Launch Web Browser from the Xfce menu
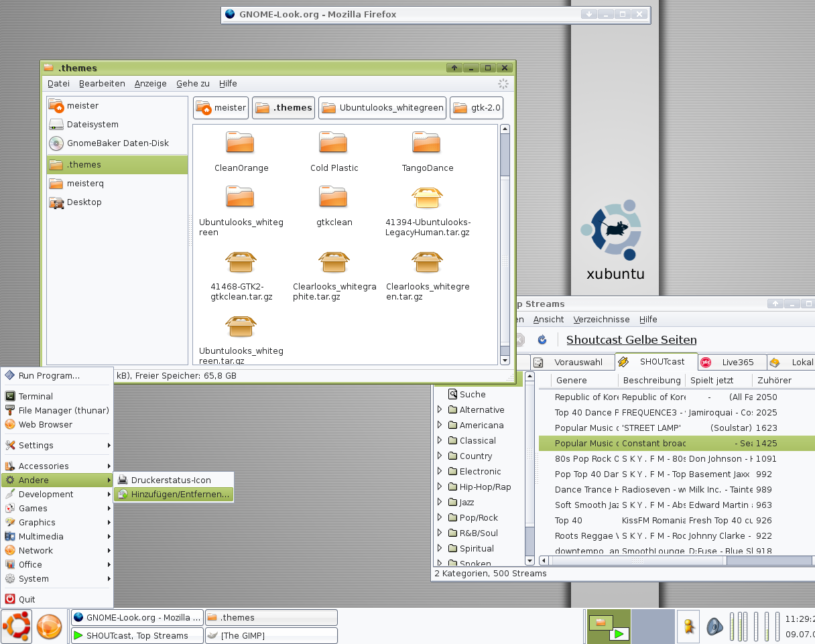This screenshot has width=815, height=644. click(x=57, y=424)
